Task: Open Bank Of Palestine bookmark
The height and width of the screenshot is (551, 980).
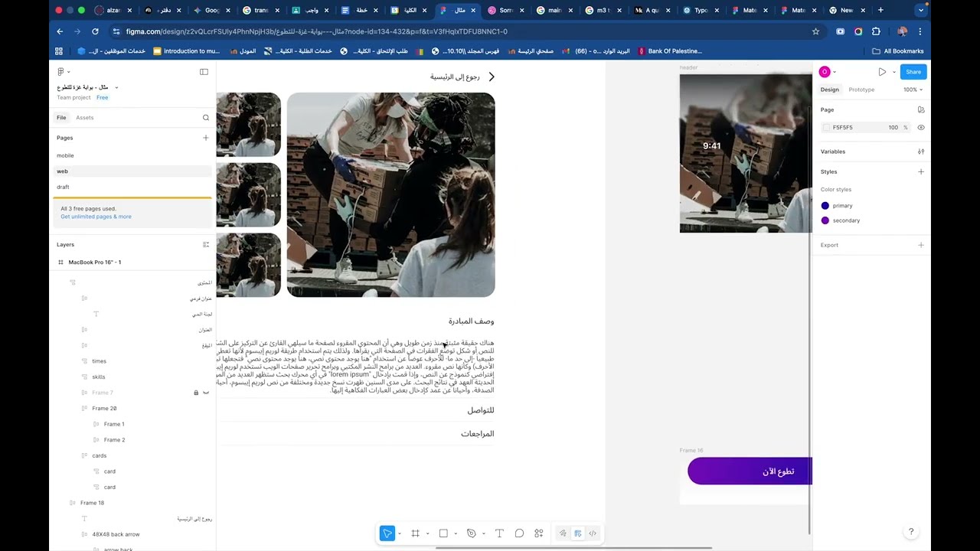Action: pyautogui.click(x=669, y=51)
